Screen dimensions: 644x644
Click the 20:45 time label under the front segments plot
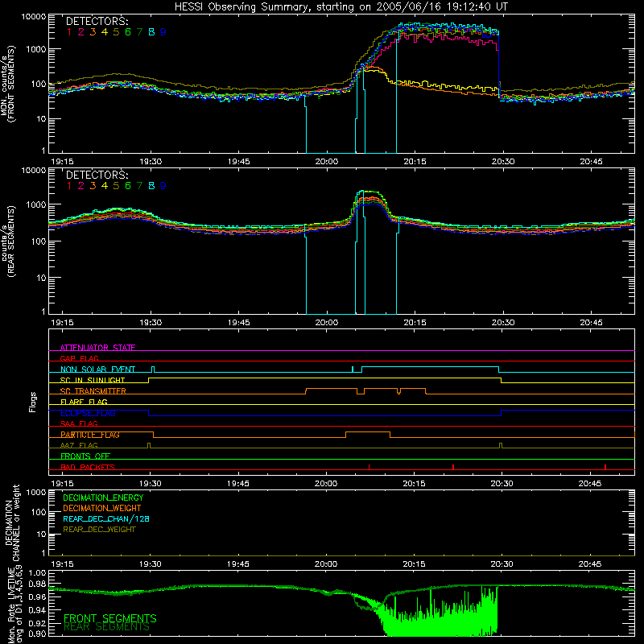click(x=591, y=162)
